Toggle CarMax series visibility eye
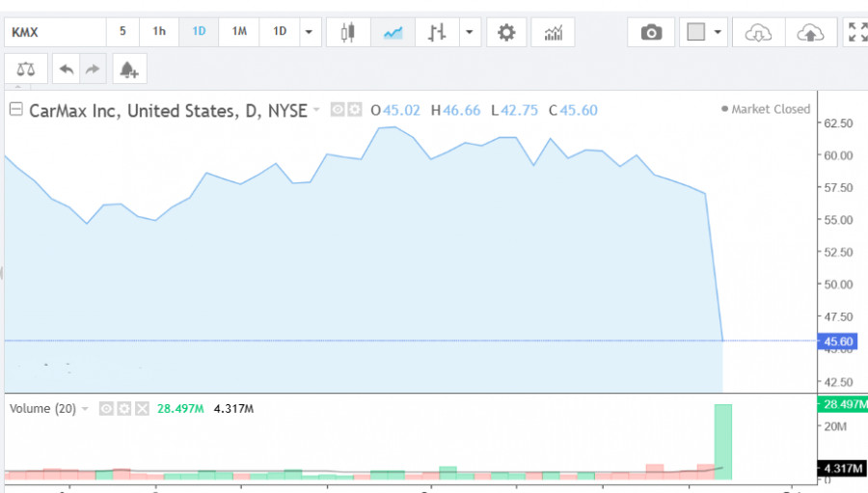The height and width of the screenshot is (493, 868). 338,110
